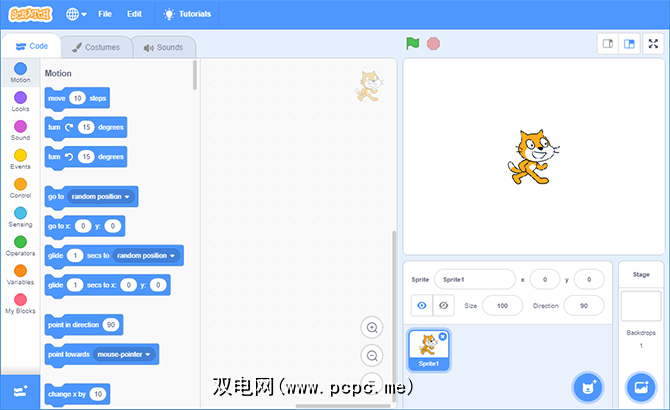Image resolution: width=670 pixels, height=410 pixels.
Task: Click the Choose a Backdrop button
Action: pyautogui.click(x=641, y=387)
